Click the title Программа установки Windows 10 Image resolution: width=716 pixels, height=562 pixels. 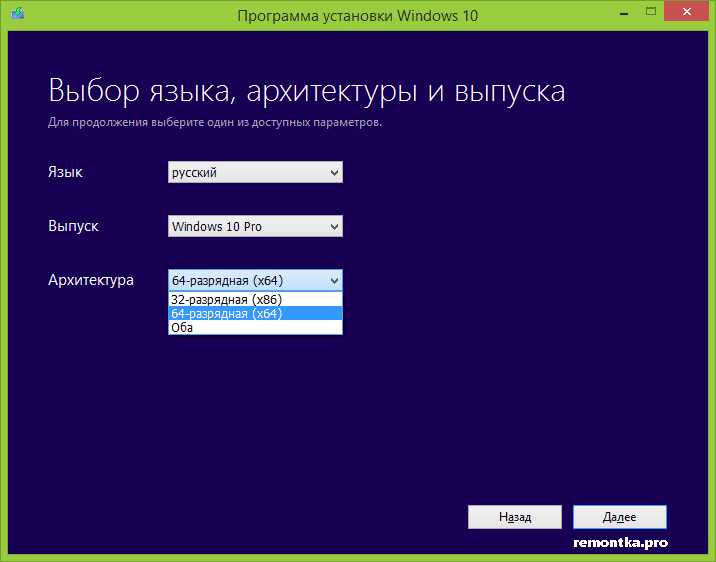(358, 16)
